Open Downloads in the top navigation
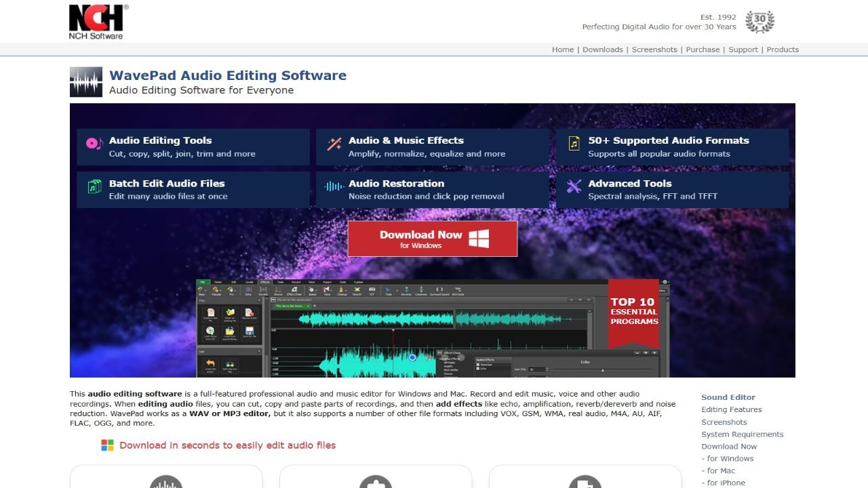Screen dimensions: 868x488 coord(603,49)
